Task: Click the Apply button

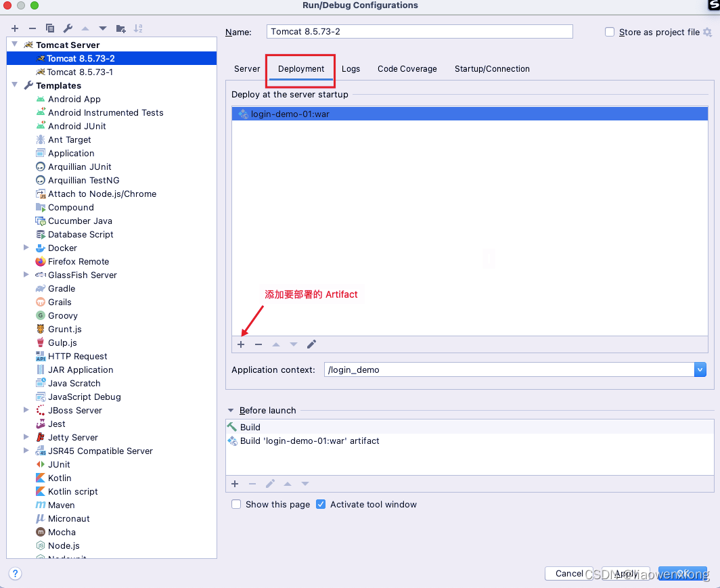Action: [626, 573]
